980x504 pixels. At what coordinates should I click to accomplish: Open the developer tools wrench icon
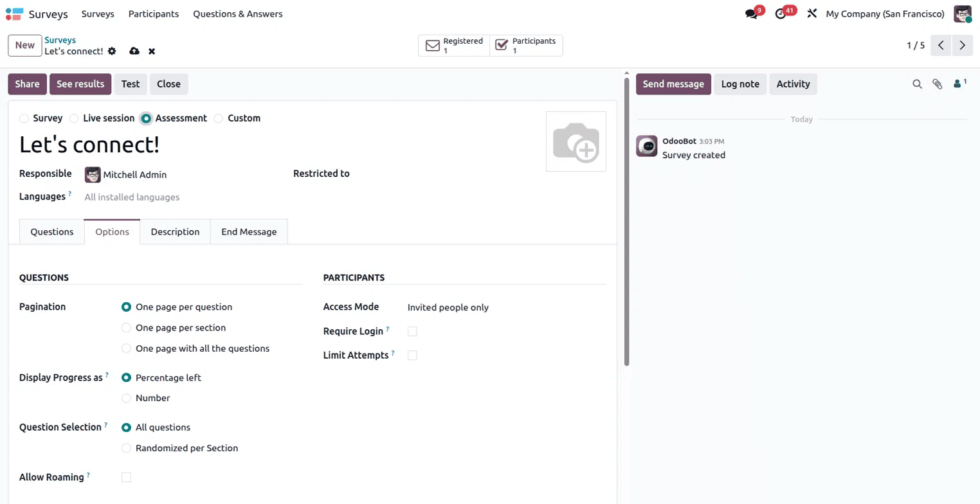click(812, 14)
